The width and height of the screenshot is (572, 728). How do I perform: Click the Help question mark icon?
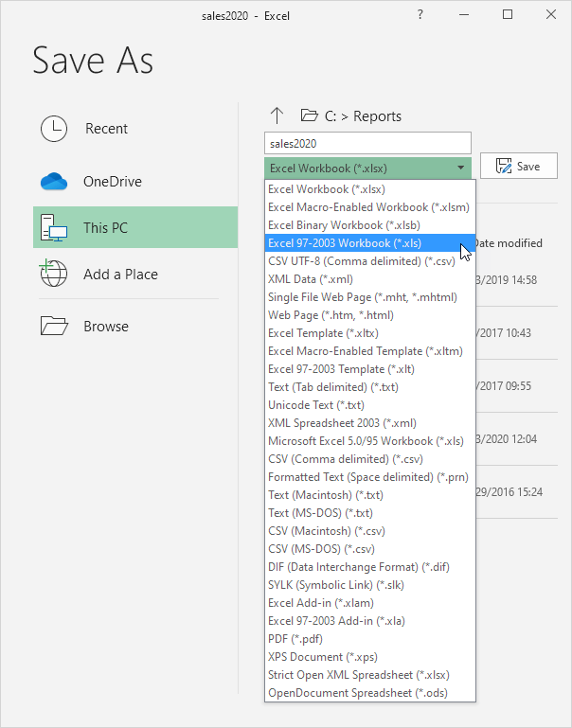pyautogui.click(x=419, y=15)
